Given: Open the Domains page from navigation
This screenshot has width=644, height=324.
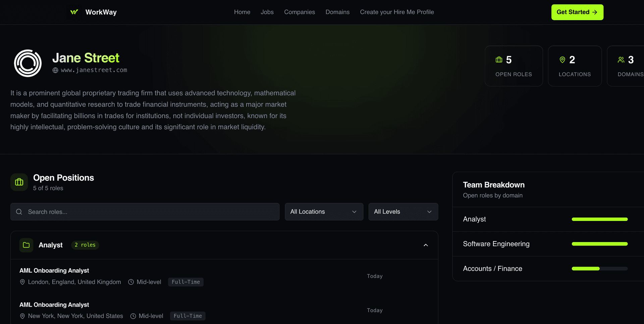Looking at the screenshot, I should tap(337, 12).
